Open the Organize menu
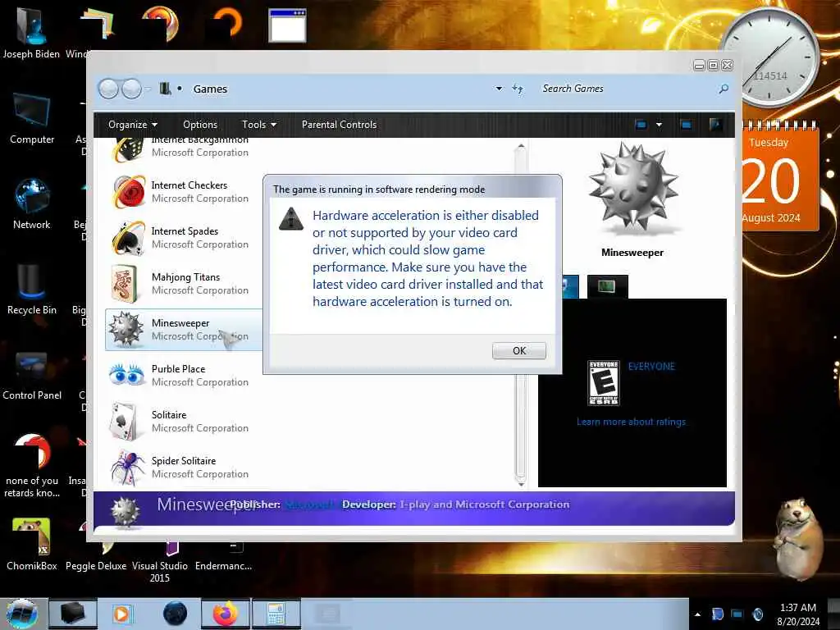Viewport: 840px width, 630px height. pyautogui.click(x=132, y=125)
